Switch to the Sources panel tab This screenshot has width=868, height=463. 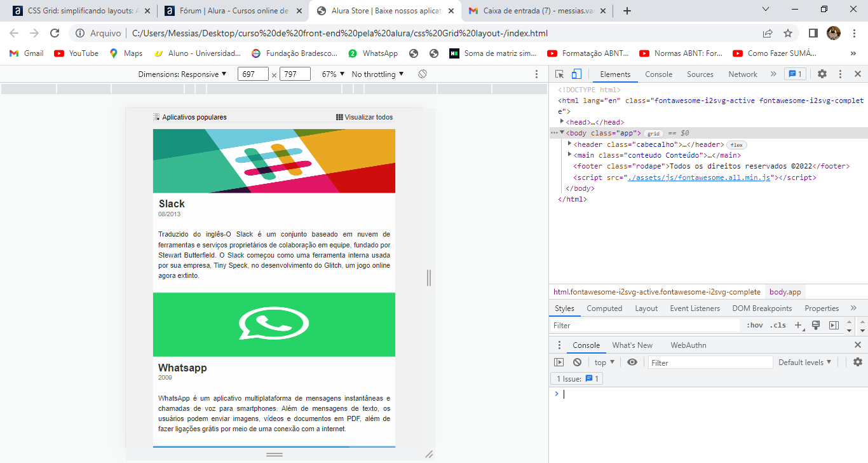(700, 74)
